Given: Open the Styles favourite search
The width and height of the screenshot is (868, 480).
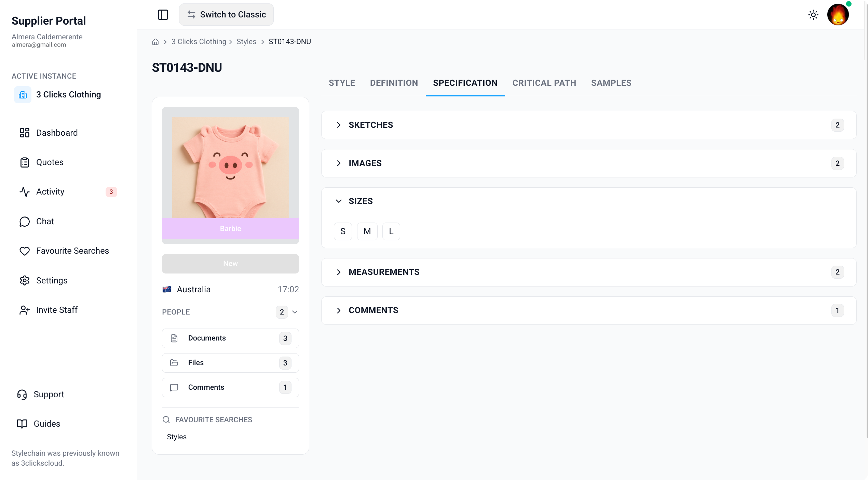Looking at the screenshot, I should (x=177, y=437).
